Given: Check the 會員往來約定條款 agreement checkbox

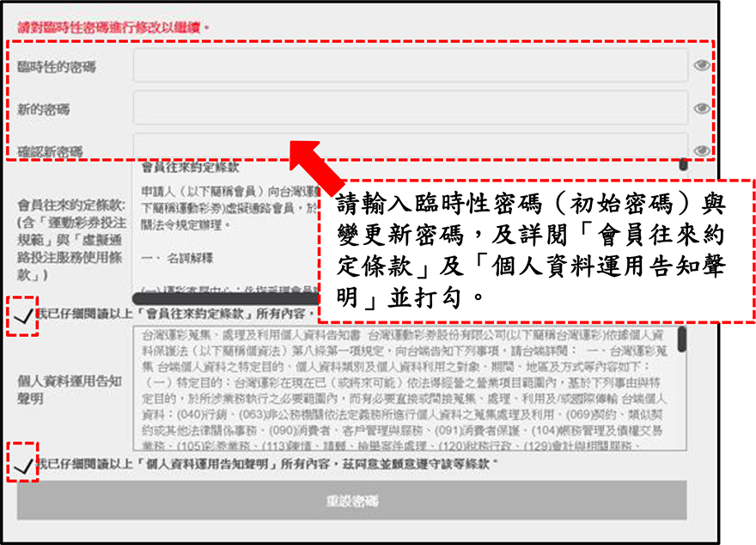Looking at the screenshot, I should pyautogui.click(x=24, y=319).
